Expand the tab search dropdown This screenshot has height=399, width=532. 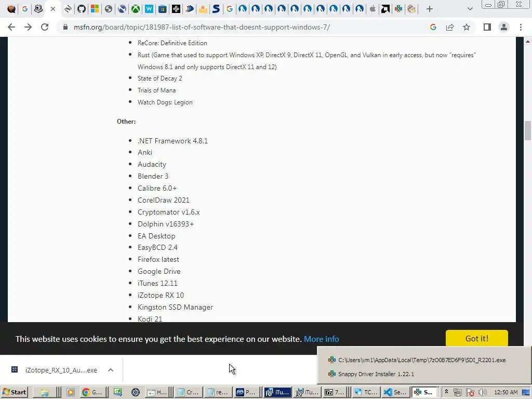click(x=470, y=9)
